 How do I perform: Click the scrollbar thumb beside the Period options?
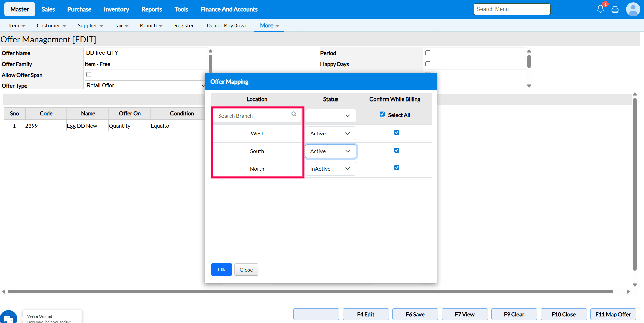[529, 61]
